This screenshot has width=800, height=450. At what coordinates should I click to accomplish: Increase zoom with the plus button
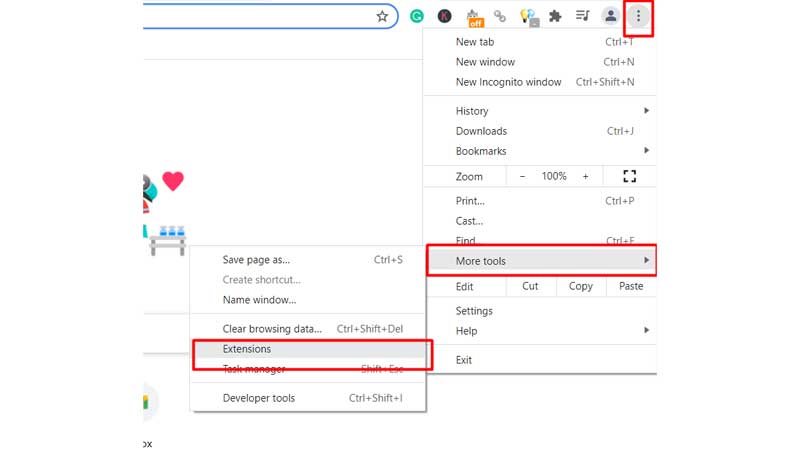(x=585, y=176)
